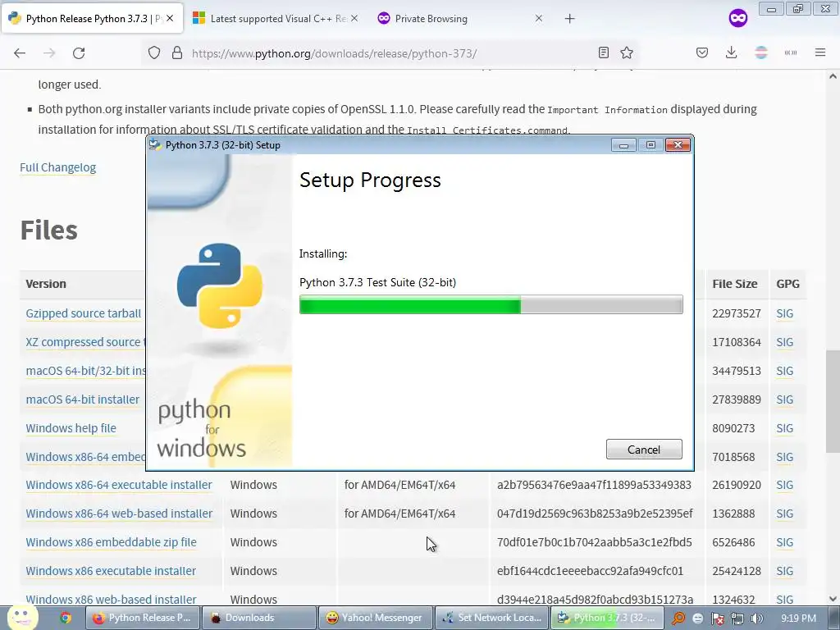
Task: Close the Private Browsing tab
Action: pyautogui.click(x=538, y=18)
